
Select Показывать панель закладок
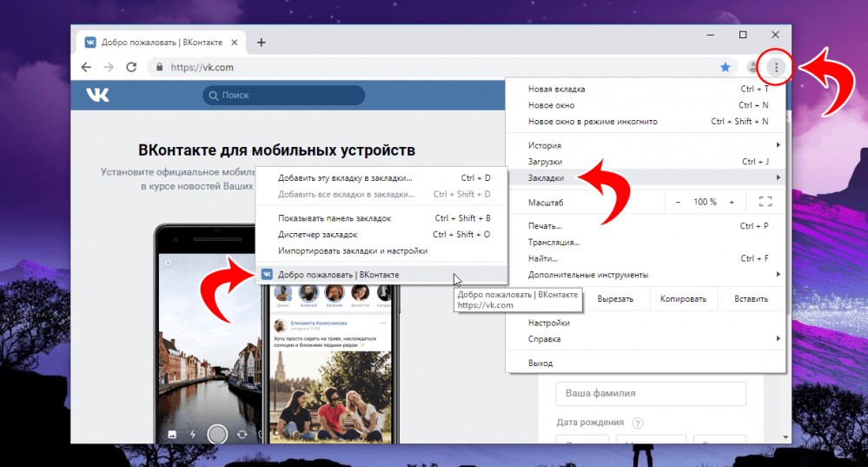[x=381, y=218]
